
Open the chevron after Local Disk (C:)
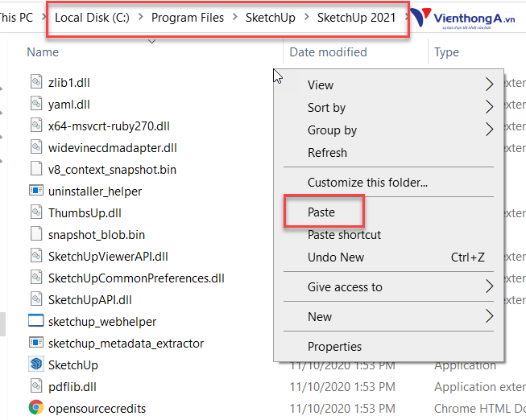tap(140, 17)
